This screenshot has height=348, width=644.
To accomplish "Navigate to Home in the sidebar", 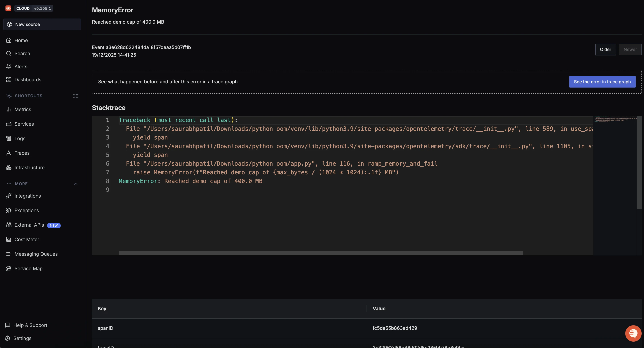I will (x=21, y=40).
